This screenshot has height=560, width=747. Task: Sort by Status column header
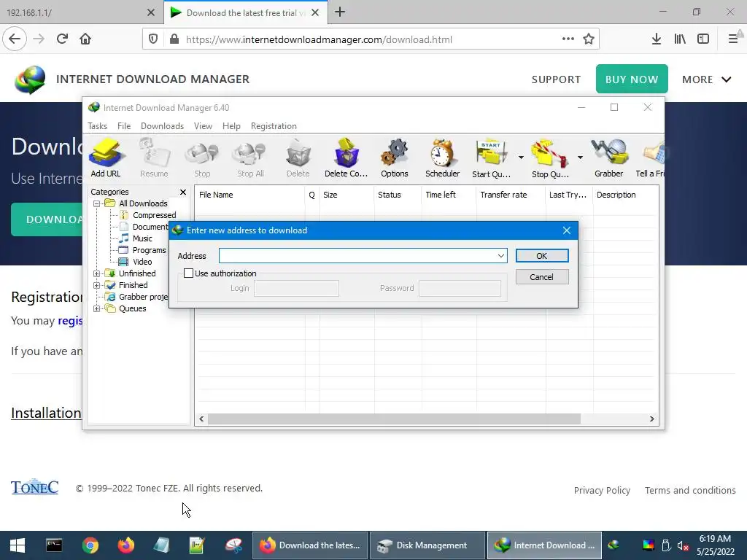(398, 195)
